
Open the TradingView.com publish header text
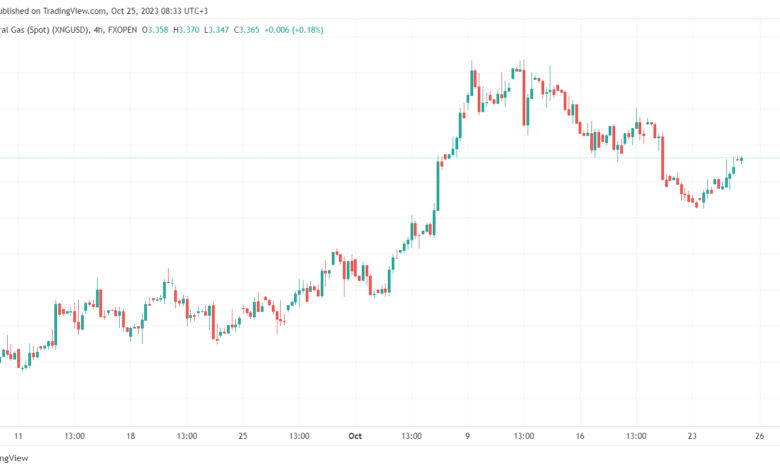coord(104,10)
